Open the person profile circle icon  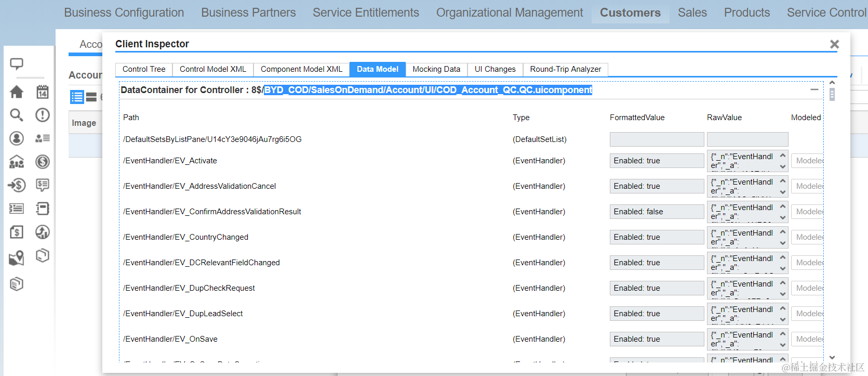pyautogui.click(x=17, y=138)
